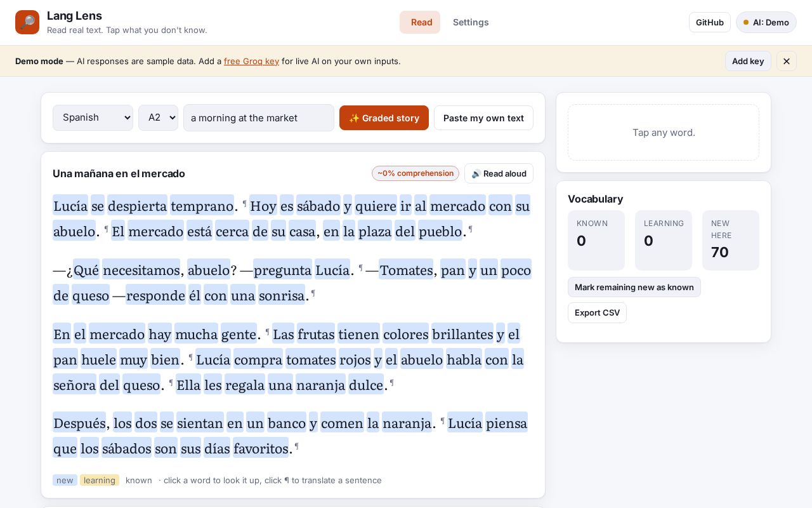Translate the sentence ending in 'naranja dulce.' via its pilcrow
The image size is (812, 508).
391,383
